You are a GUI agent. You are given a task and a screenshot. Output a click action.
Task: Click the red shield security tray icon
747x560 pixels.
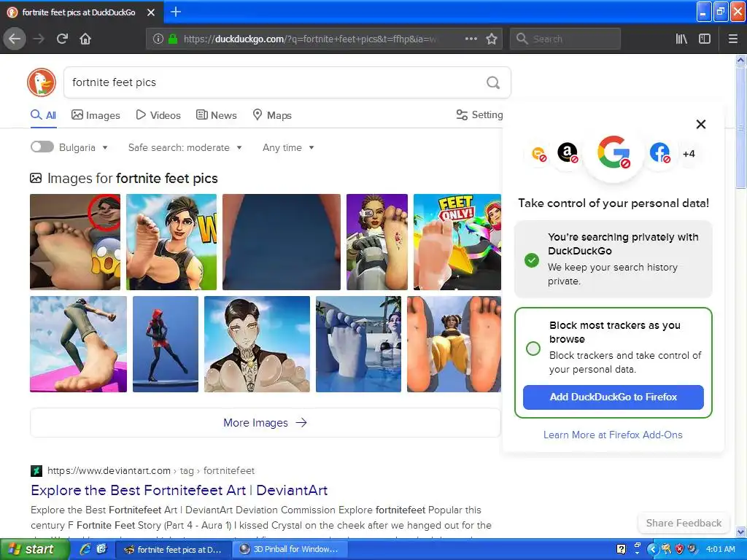679,550
